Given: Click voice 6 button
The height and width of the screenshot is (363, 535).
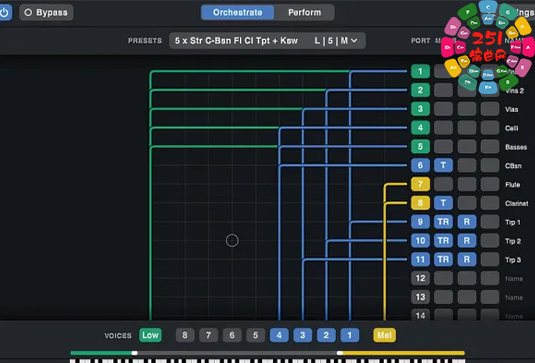Looking at the screenshot, I should pyautogui.click(x=232, y=335).
